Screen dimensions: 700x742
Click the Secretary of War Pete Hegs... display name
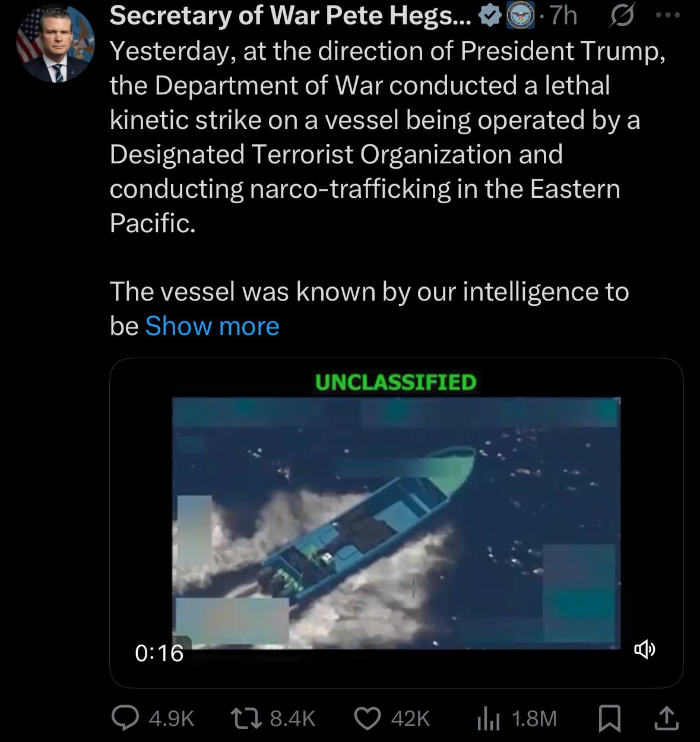(x=290, y=16)
